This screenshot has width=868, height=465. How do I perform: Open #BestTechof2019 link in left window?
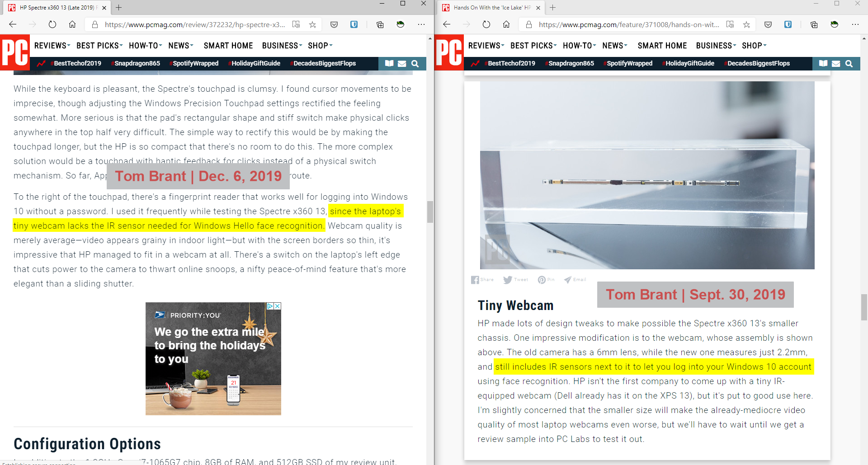tap(76, 63)
